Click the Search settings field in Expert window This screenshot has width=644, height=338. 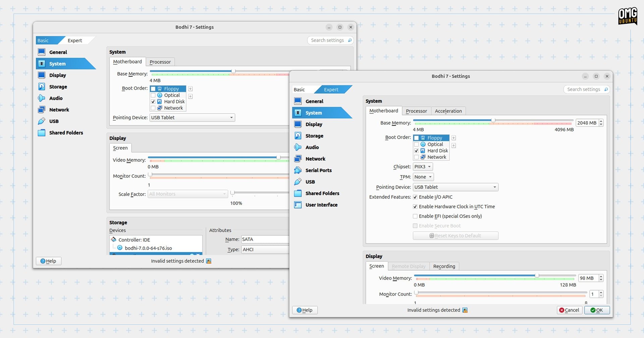point(586,90)
